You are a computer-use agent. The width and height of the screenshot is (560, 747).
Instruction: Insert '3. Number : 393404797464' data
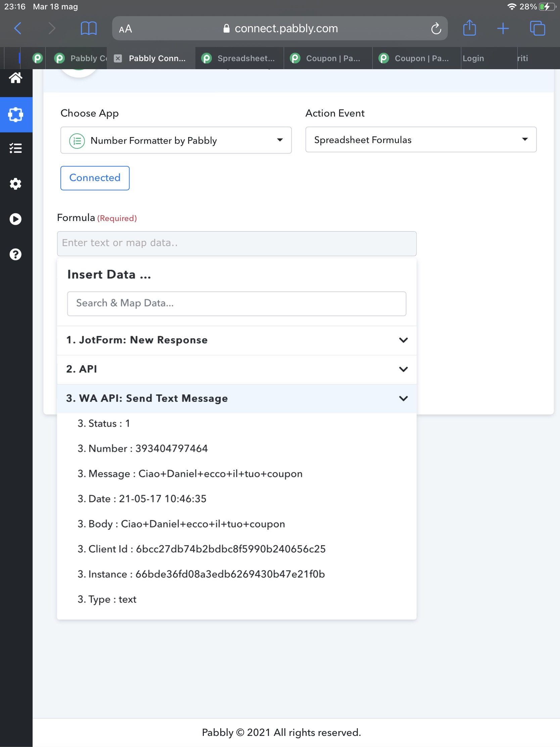[143, 448]
